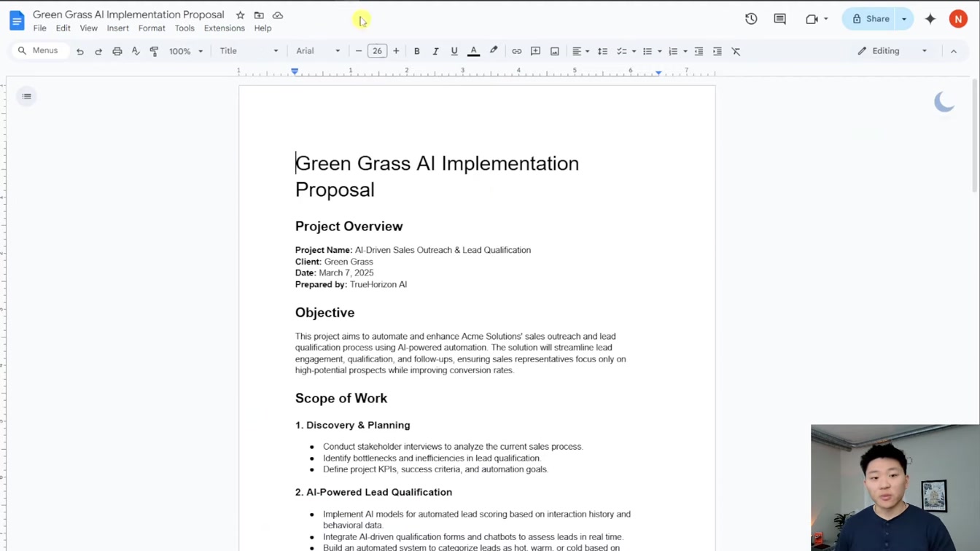Open the Extensions menu
980x551 pixels.
coord(225,28)
